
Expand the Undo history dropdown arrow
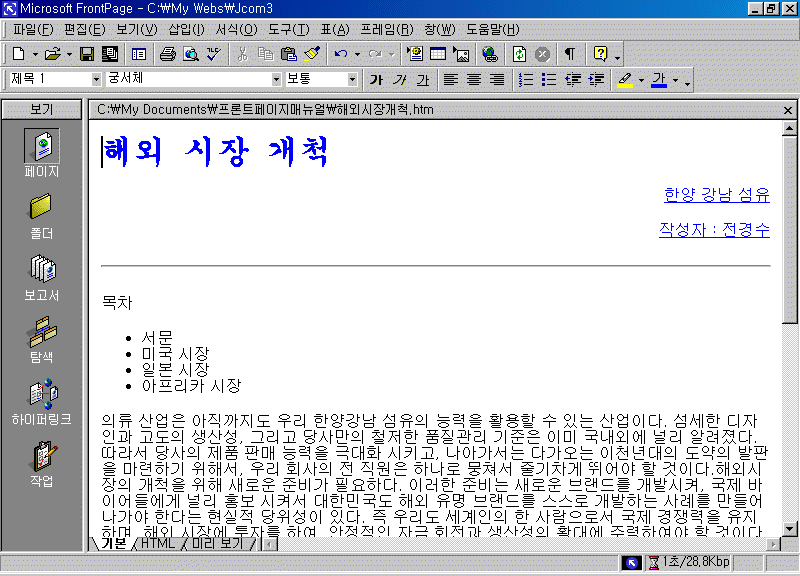pos(357,54)
